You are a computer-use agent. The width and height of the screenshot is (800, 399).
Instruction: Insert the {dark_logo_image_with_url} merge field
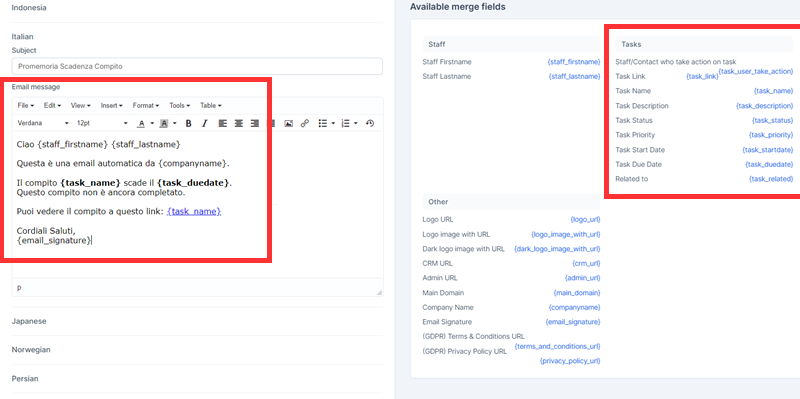[557, 249]
